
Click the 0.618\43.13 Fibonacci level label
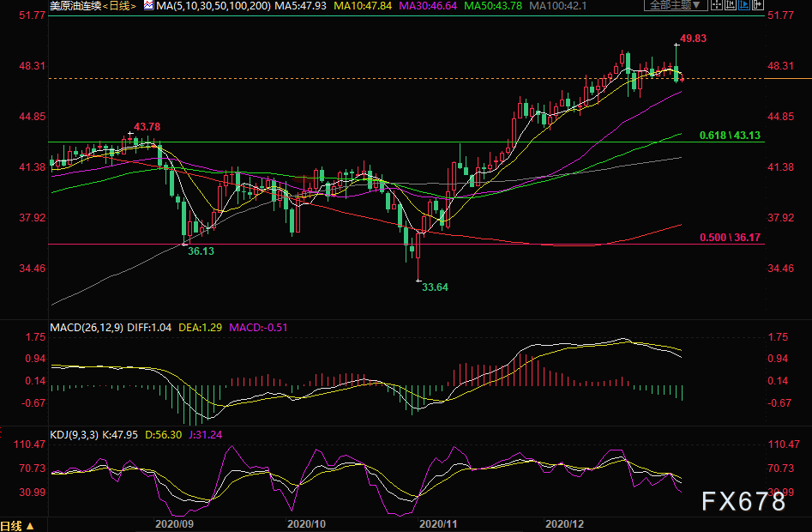[x=730, y=136]
